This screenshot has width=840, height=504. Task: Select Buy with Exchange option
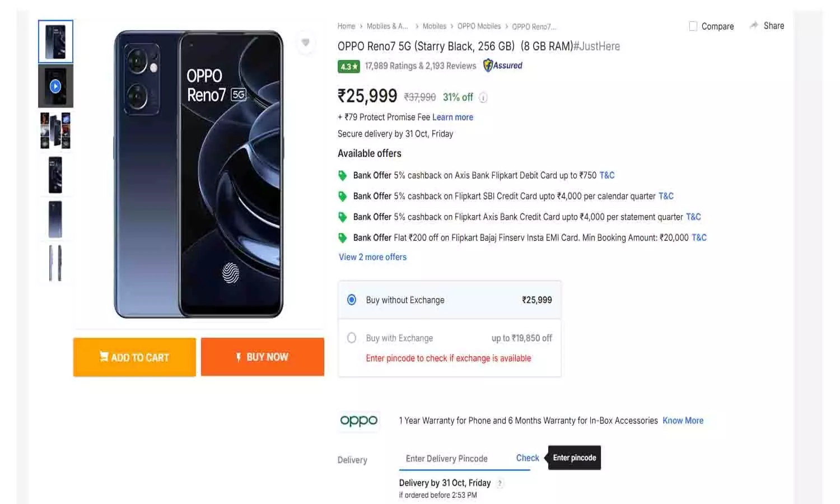(x=352, y=338)
